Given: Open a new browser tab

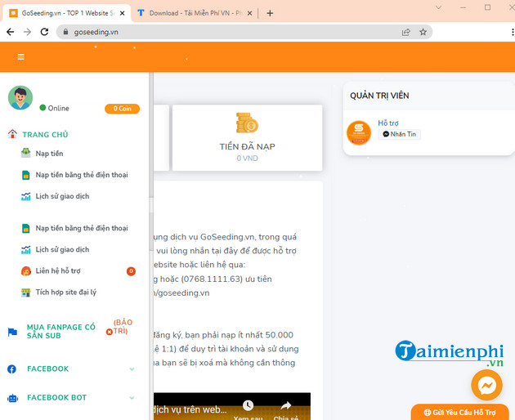Looking at the screenshot, I should [x=271, y=13].
